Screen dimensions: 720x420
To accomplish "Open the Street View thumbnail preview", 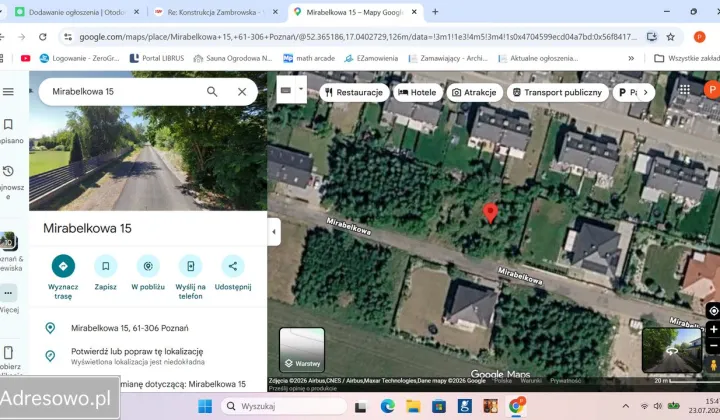I will [x=672, y=350].
